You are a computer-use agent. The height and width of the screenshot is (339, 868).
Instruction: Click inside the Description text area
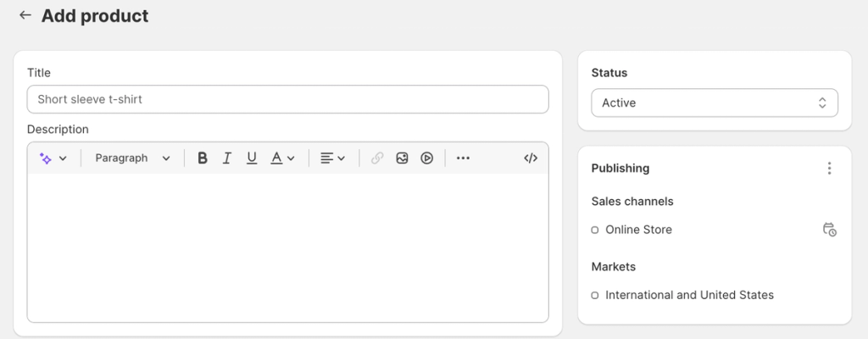pyautogui.click(x=288, y=247)
